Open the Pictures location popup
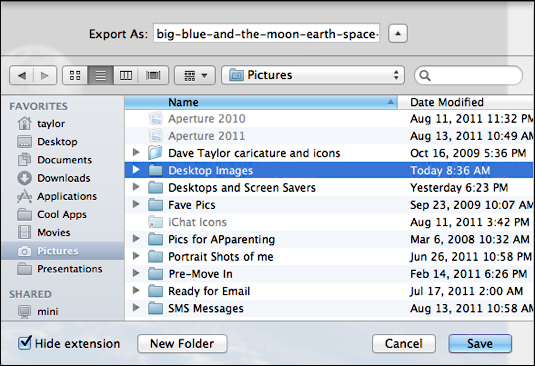The height and width of the screenshot is (366, 535). click(x=313, y=75)
